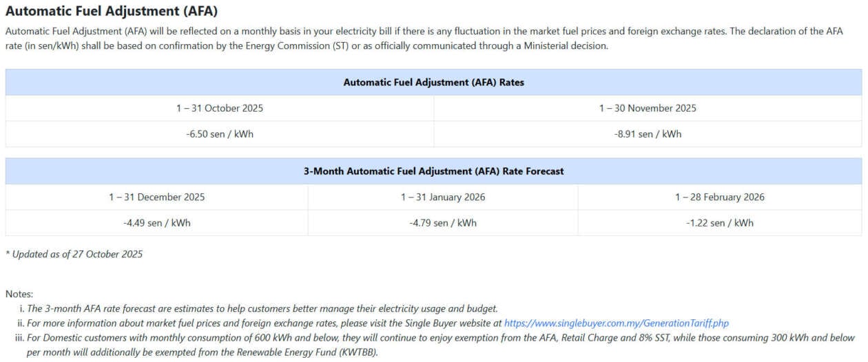Viewport: 868px width, 362px height.
Task: Click the note ii text about market fuel prices
Action: [262, 323]
